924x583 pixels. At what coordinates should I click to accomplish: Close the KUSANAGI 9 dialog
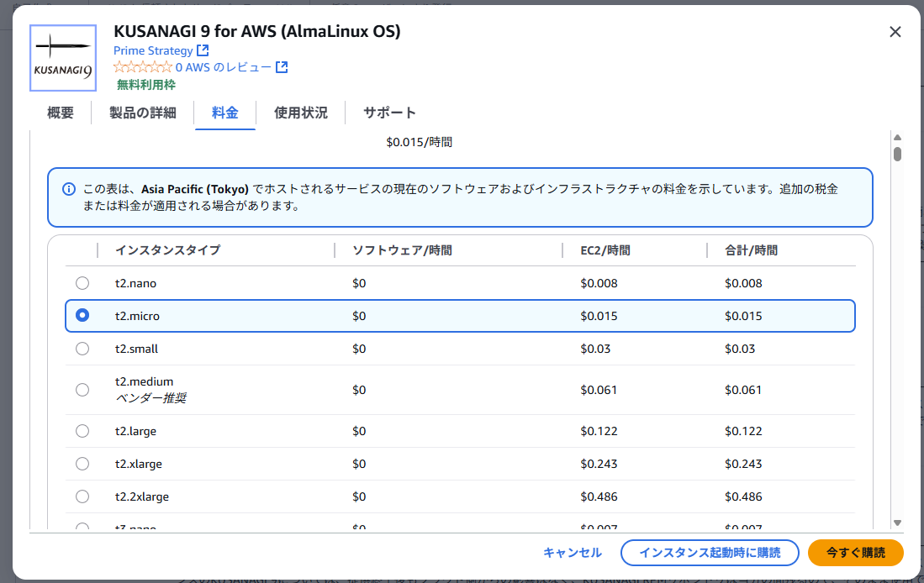click(x=895, y=32)
